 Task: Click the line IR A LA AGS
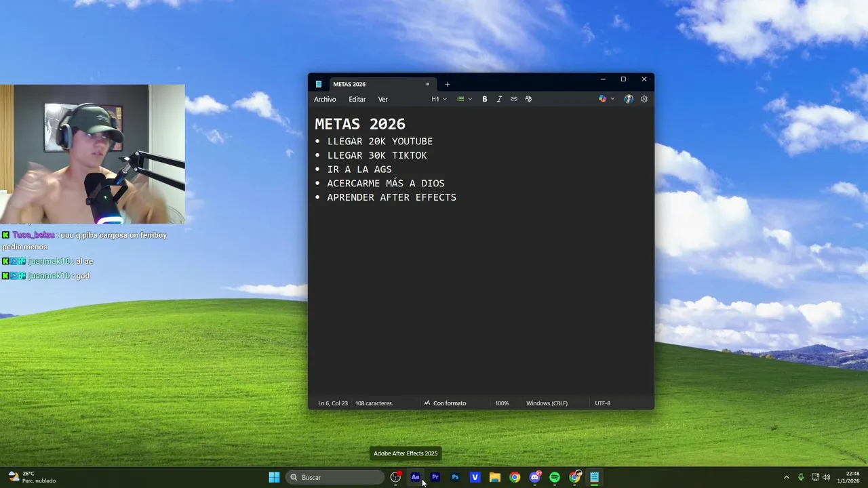(359, 169)
